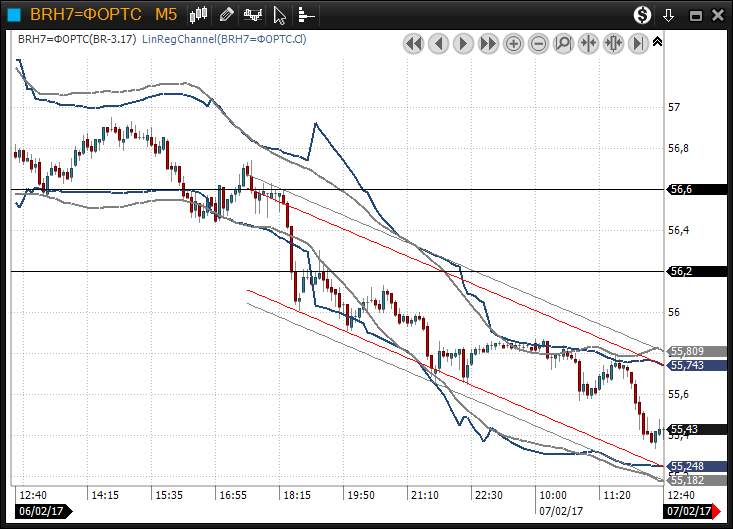Fast scroll chart to the right
Viewport: 733px width, 529px height.
coord(489,43)
